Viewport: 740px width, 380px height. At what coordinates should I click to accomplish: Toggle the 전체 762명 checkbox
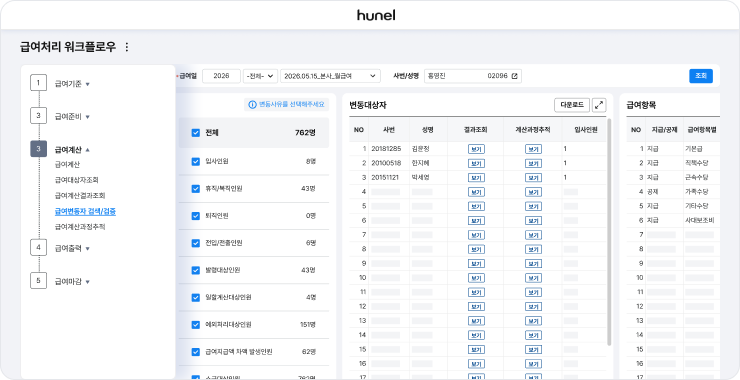click(196, 133)
